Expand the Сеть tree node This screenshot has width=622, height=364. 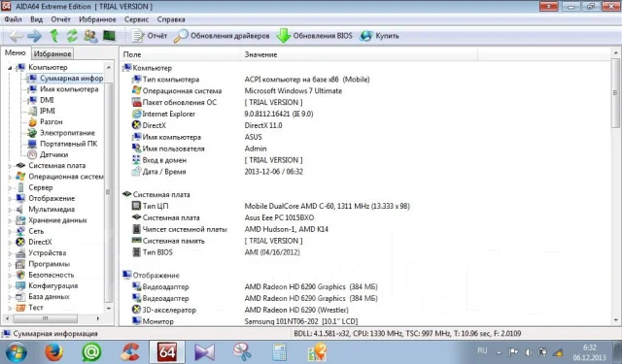[10, 231]
